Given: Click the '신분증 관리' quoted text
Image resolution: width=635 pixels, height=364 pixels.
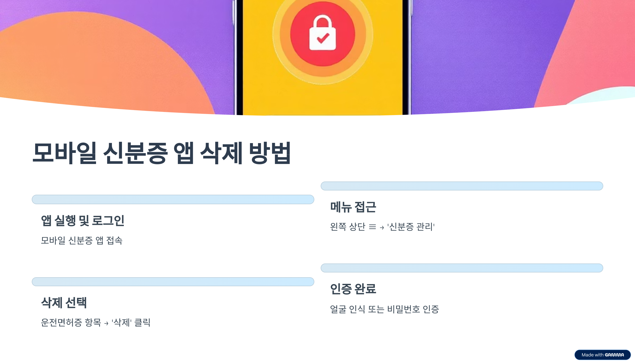Looking at the screenshot, I should click(411, 227).
